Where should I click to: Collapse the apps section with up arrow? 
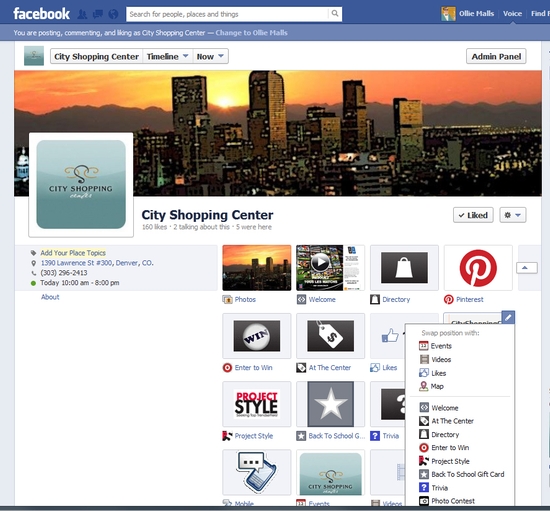[x=526, y=268]
